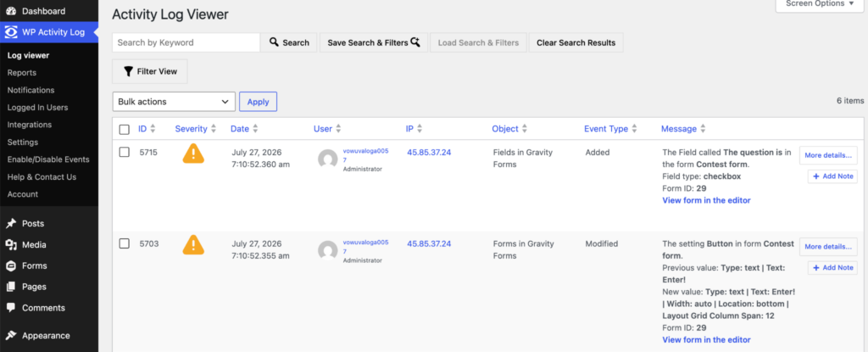The image size is (868, 352).
Task: Click the Comments bubble icon
Action: pyautogui.click(x=10, y=308)
